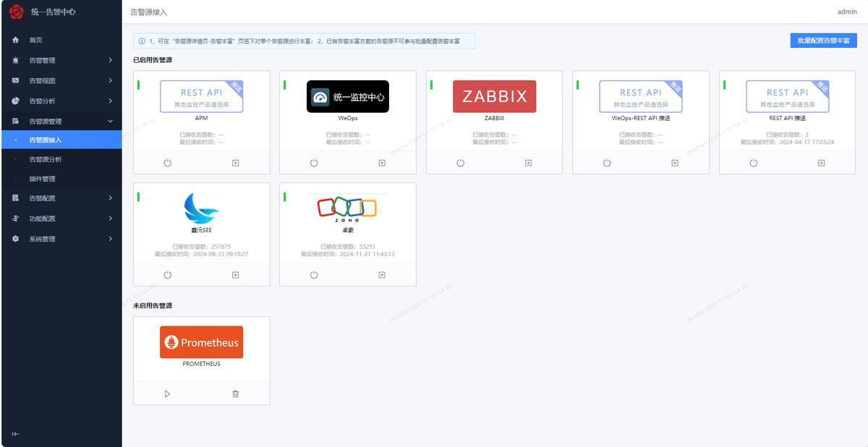Power off the REST API 推送 source
The width and height of the screenshot is (868, 447).
pyautogui.click(x=753, y=163)
